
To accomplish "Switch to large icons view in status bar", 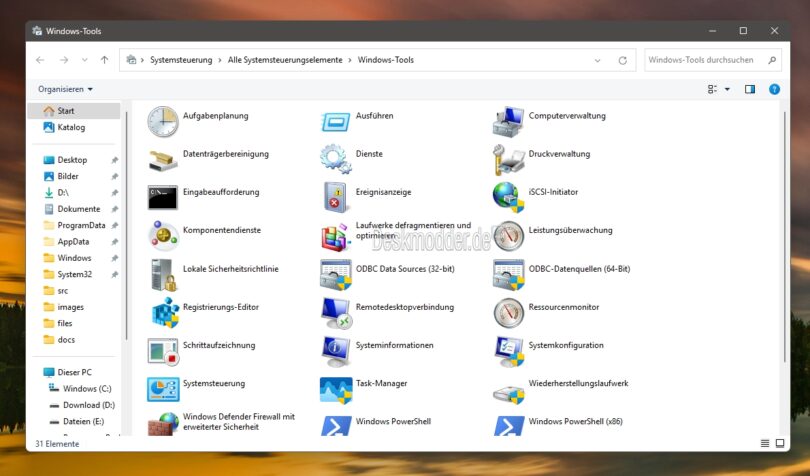I will (x=780, y=443).
